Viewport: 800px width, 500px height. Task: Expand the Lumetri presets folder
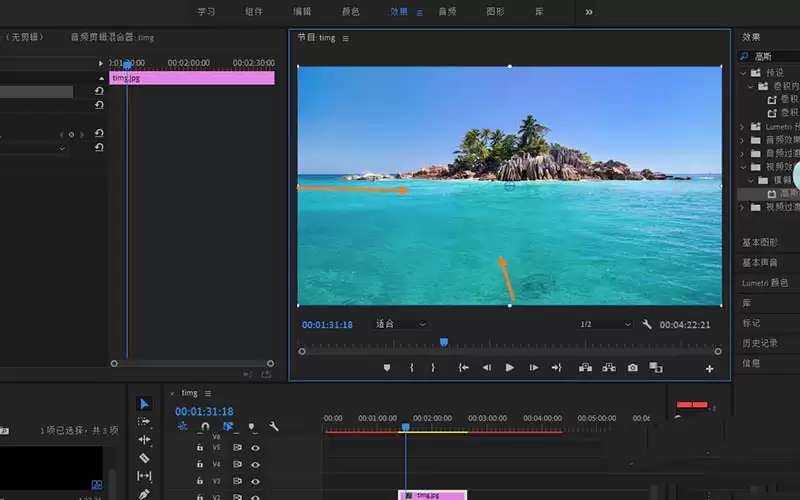[742, 127]
